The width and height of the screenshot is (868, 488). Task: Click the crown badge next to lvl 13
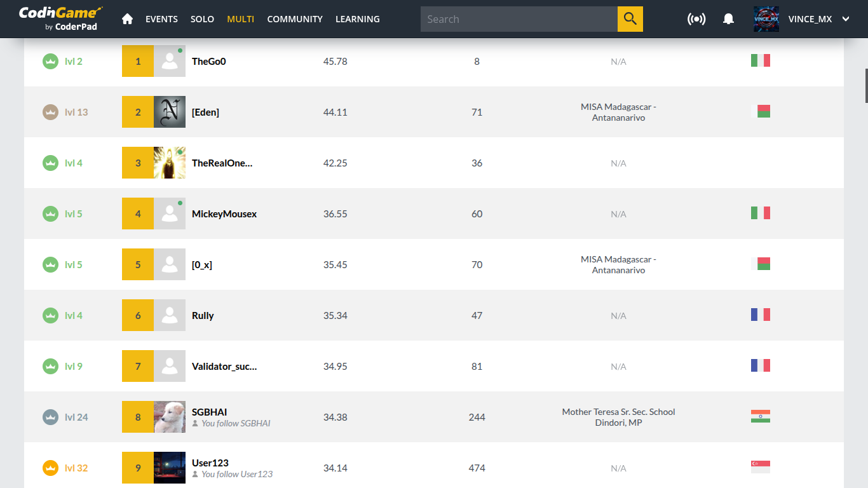pyautogui.click(x=51, y=112)
